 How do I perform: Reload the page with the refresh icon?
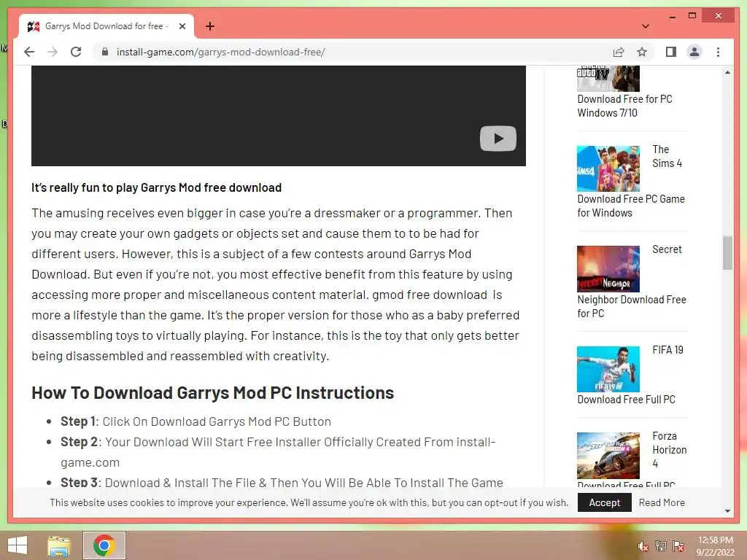tap(76, 52)
